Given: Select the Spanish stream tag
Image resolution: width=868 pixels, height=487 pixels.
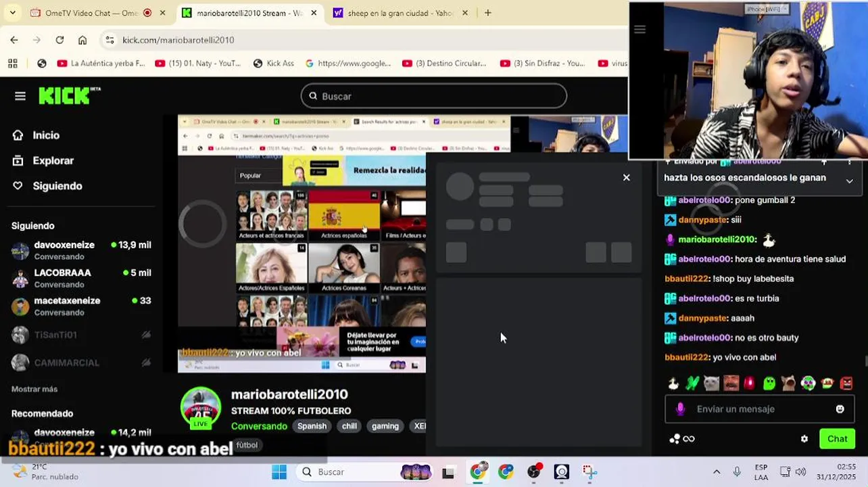Looking at the screenshot, I should (x=312, y=426).
